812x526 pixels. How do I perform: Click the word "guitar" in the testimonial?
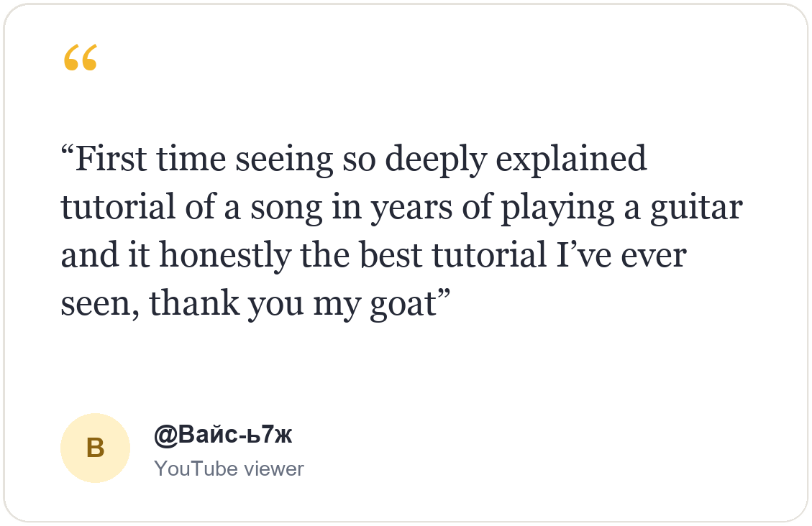(x=696, y=208)
